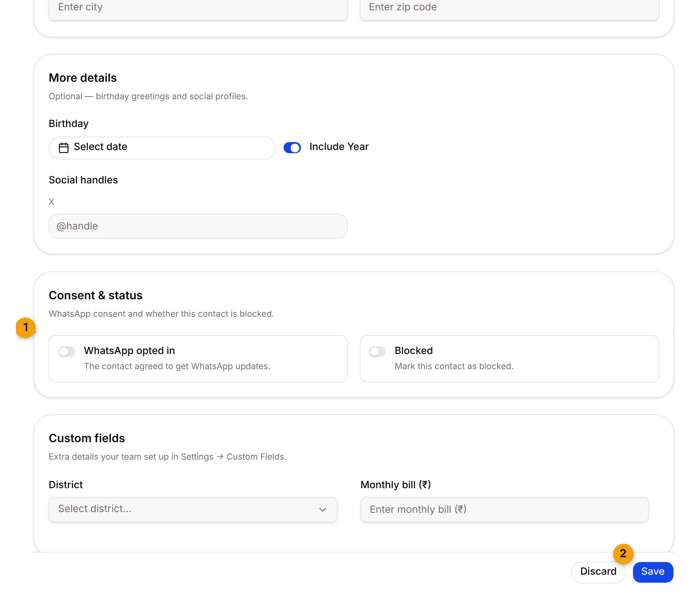Click "Mark this contact as blocked." description
The height and width of the screenshot is (616, 691).
(x=454, y=366)
